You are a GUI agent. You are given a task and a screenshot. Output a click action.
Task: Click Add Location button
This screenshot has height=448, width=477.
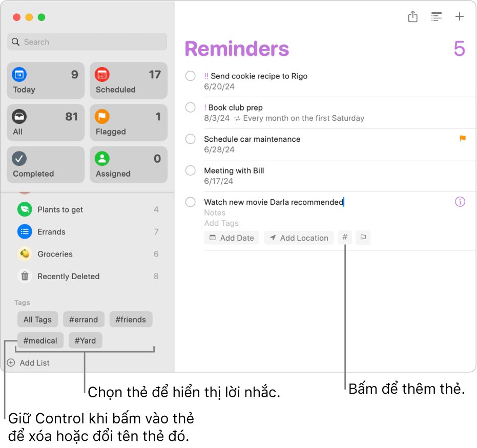click(x=299, y=238)
